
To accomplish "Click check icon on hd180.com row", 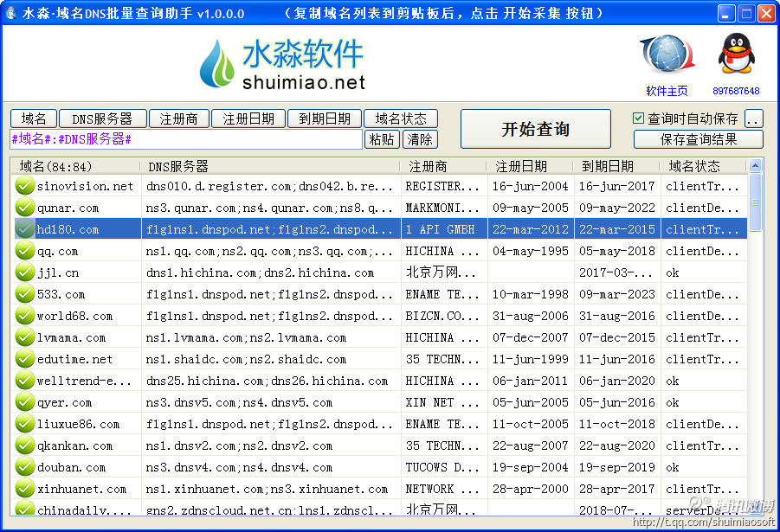I will coord(24,228).
